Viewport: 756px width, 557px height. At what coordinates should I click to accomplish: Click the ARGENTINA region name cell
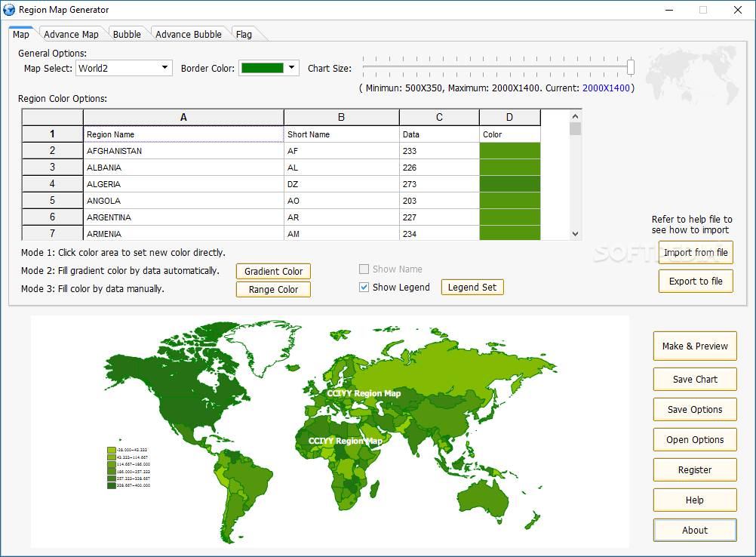[183, 217]
